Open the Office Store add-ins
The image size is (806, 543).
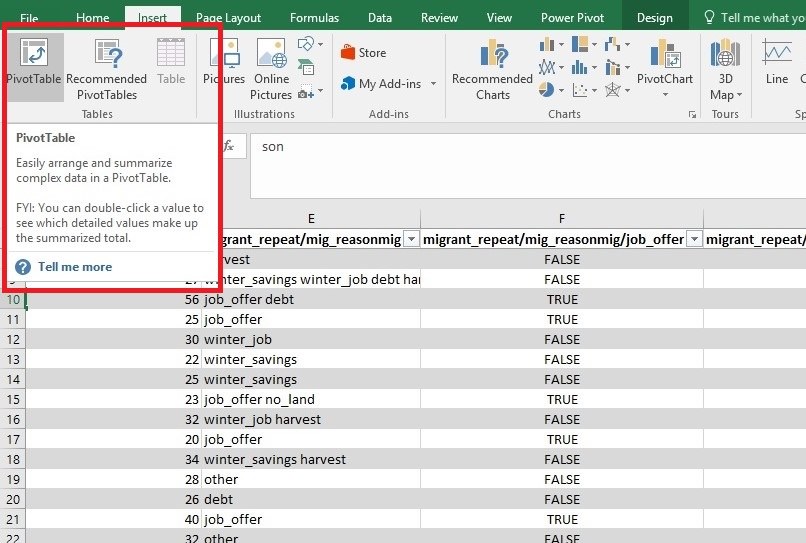(x=363, y=53)
